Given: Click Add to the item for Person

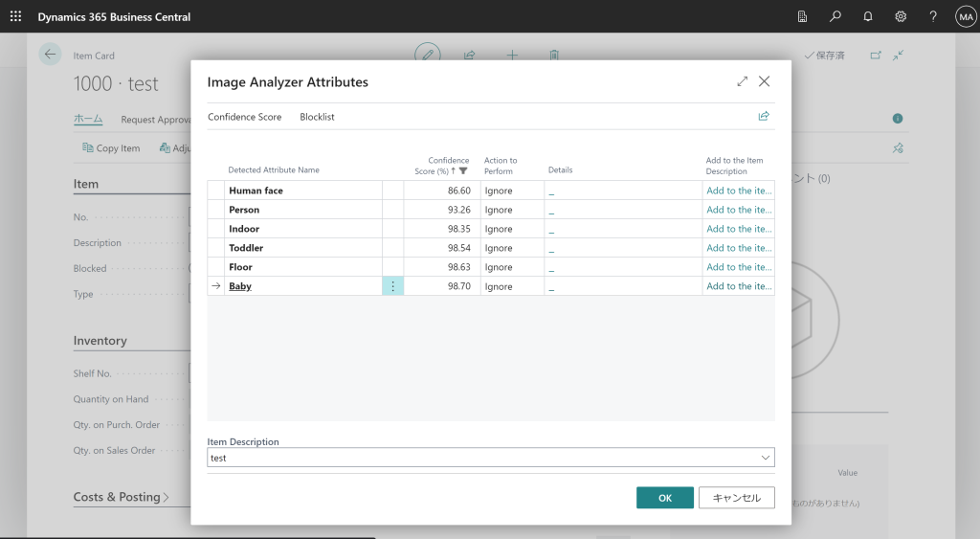Looking at the screenshot, I should 739,210.
